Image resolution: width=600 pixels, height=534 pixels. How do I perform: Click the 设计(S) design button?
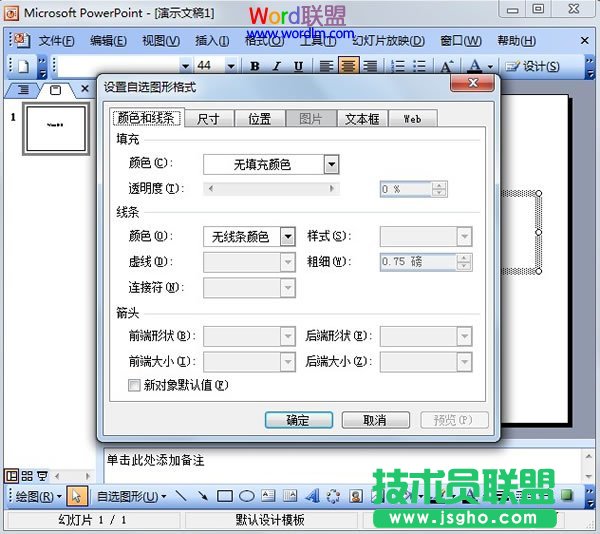point(533,66)
